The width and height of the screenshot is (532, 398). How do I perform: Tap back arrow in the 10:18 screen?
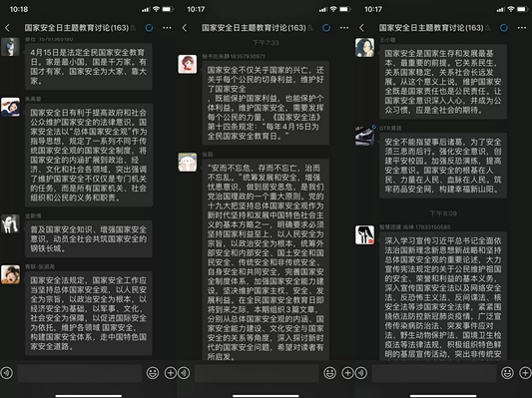[x=7, y=28]
